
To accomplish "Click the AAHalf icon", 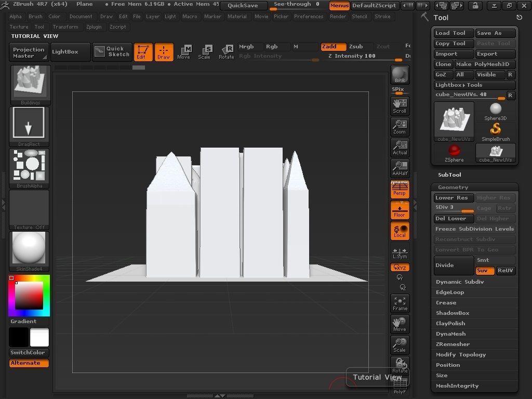I will [x=400, y=168].
